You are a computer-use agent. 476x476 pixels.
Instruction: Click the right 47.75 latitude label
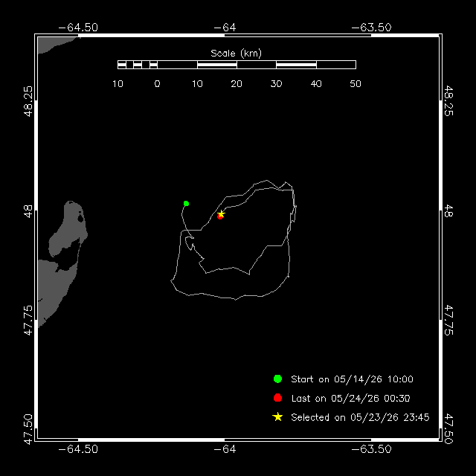pos(448,321)
